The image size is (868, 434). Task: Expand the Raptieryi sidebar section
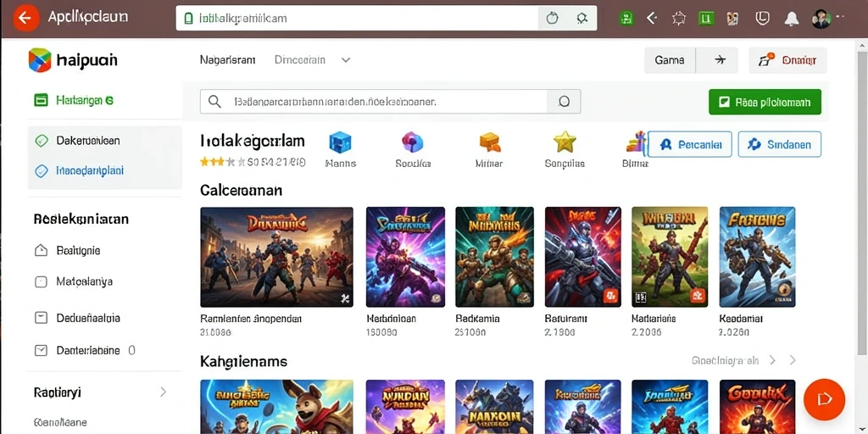click(x=164, y=392)
